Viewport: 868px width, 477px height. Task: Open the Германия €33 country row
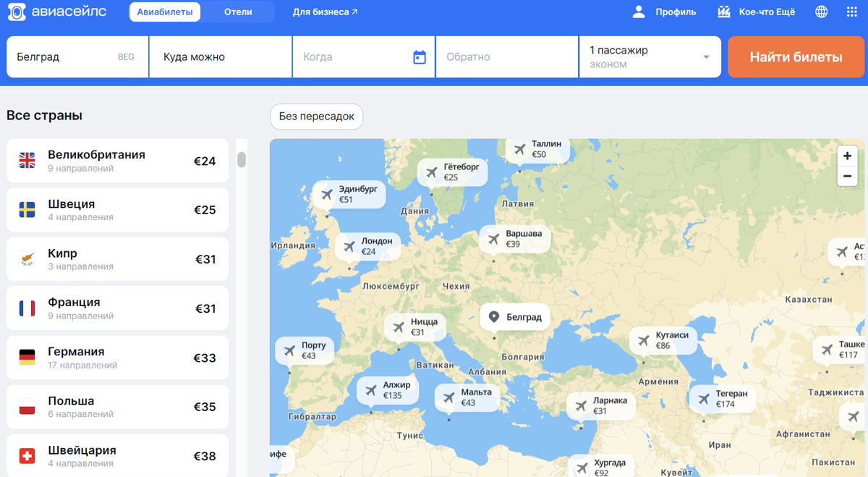pyautogui.click(x=117, y=358)
